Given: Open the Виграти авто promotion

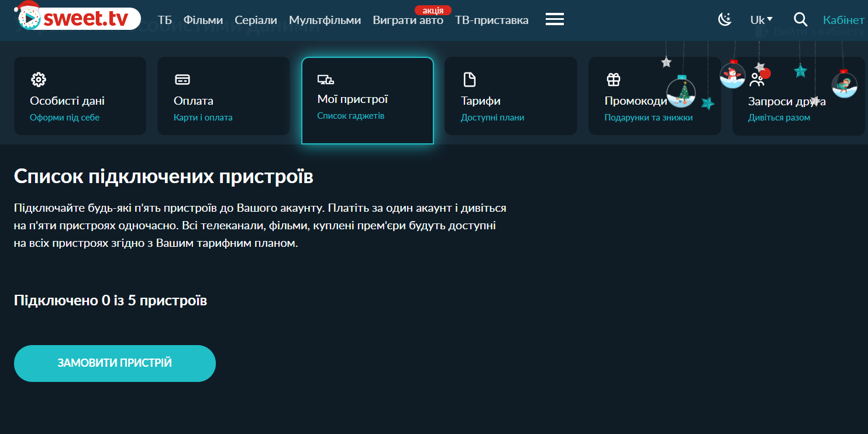Looking at the screenshot, I should click(408, 20).
